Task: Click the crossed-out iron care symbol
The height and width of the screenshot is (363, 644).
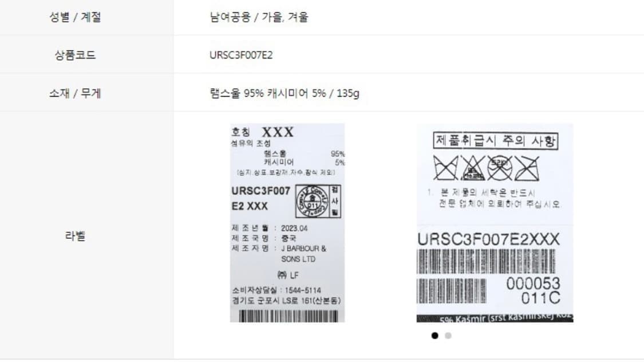Action: pyautogui.click(x=527, y=168)
